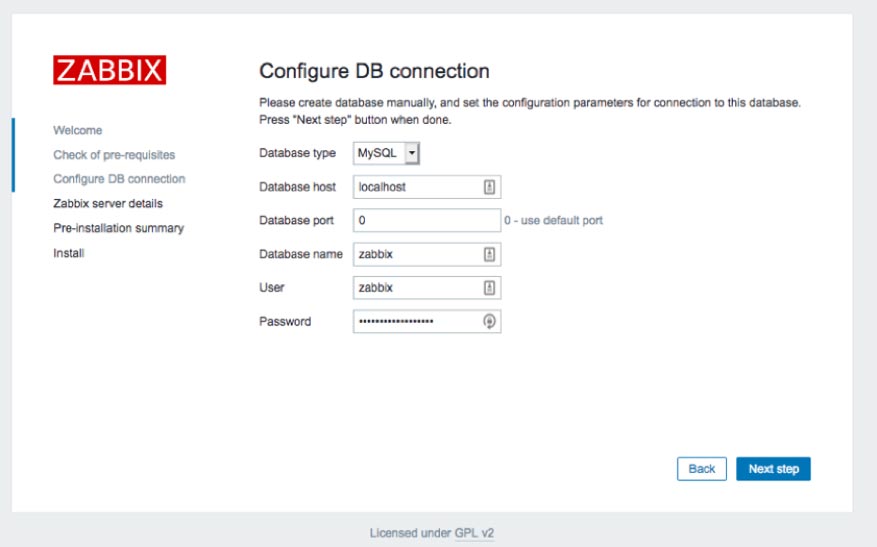The image size is (877, 547).
Task: Select the Install step in sidebar
Action: point(69,253)
